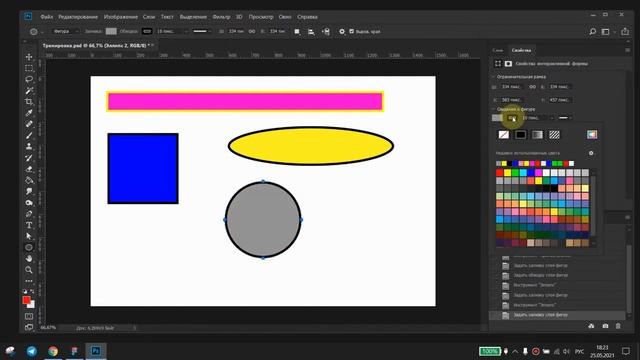
Task: Open the color picker rainbow icon
Action: [592, 135]
